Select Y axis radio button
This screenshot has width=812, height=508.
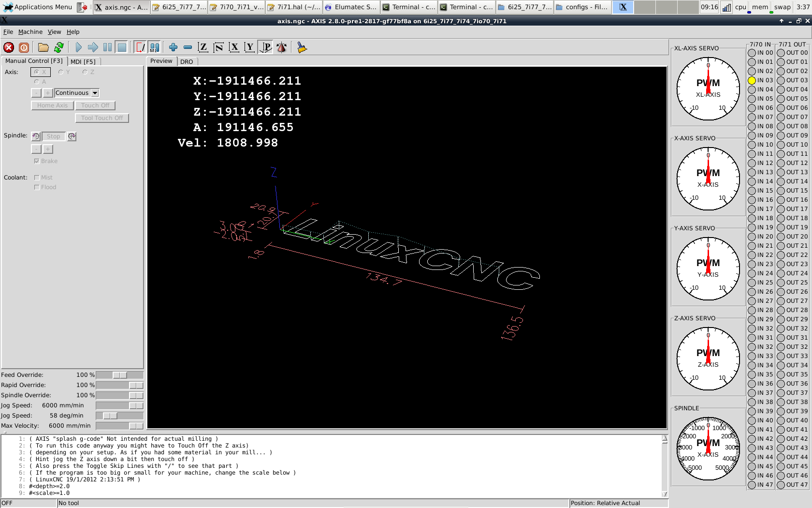64,72
